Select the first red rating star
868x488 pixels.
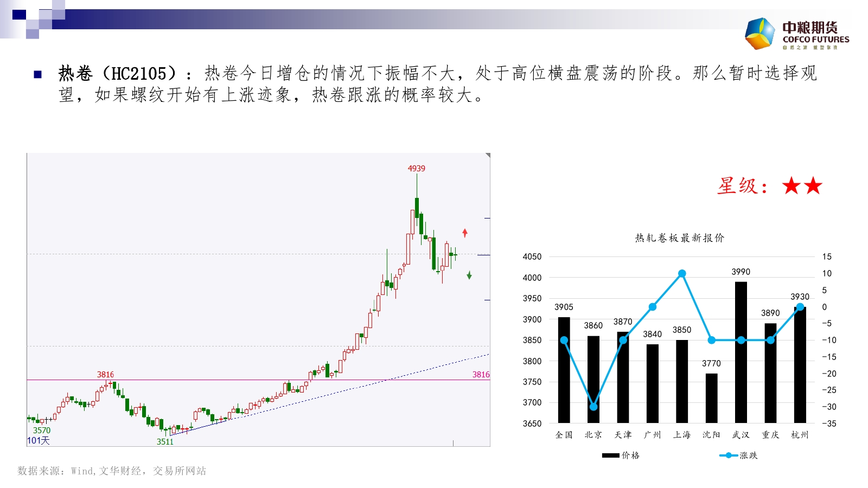click(x=792, y=186)
